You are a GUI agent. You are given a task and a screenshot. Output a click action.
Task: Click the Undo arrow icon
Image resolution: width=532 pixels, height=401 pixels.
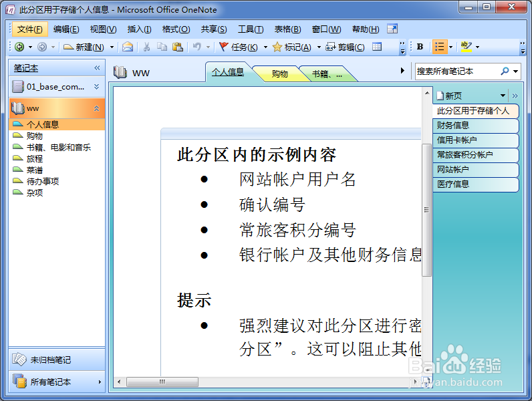coord(197,47)
